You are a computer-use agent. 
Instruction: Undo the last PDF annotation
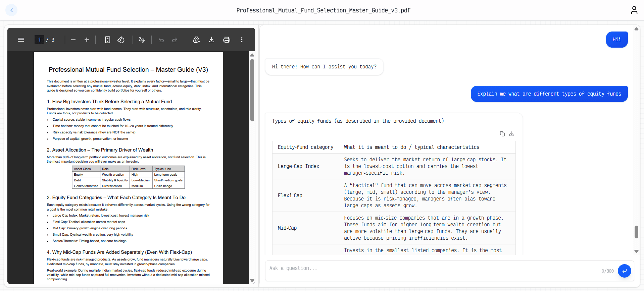click(x=161, y=40)
